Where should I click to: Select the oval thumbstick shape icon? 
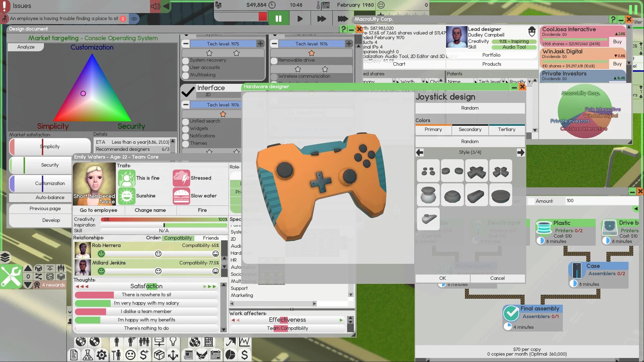(x=476, y=195)
